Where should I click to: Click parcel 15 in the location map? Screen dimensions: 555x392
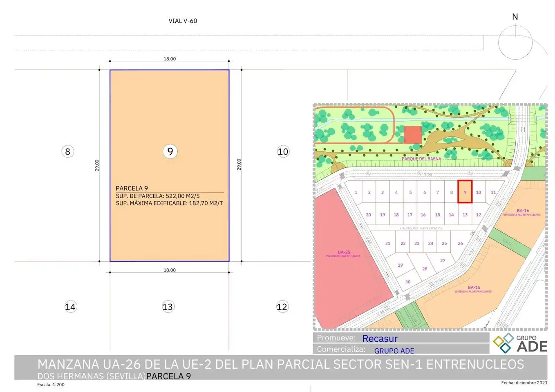(x=437, y=215)
